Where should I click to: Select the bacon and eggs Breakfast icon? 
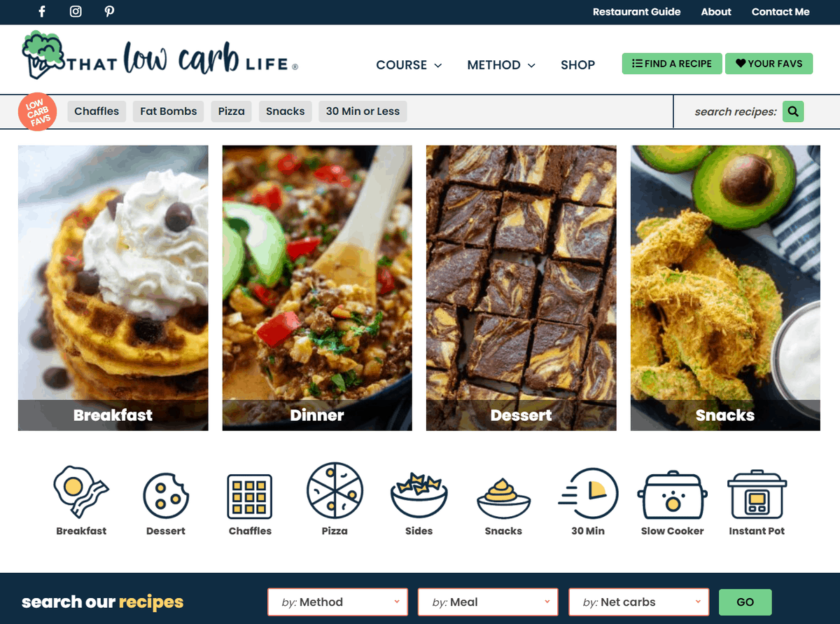pyautogui.click(x=81, y=492)
